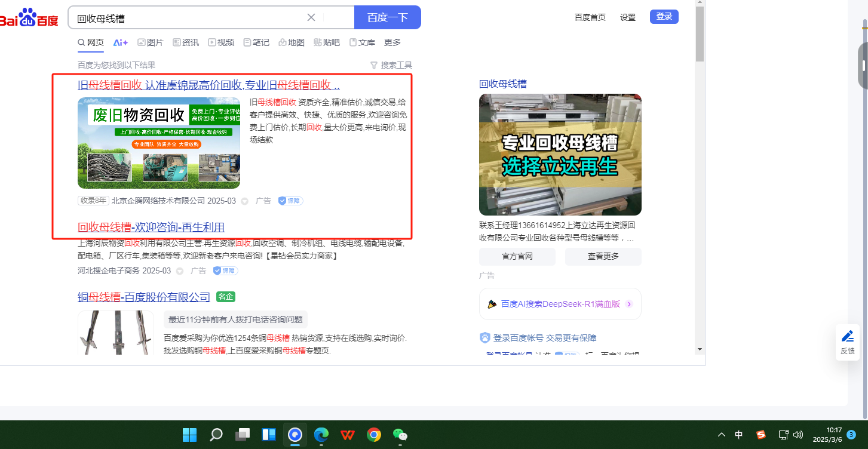Open Google Chrome from the taskbar
This screenshot has width=868, height=449.
click(374, 435)
